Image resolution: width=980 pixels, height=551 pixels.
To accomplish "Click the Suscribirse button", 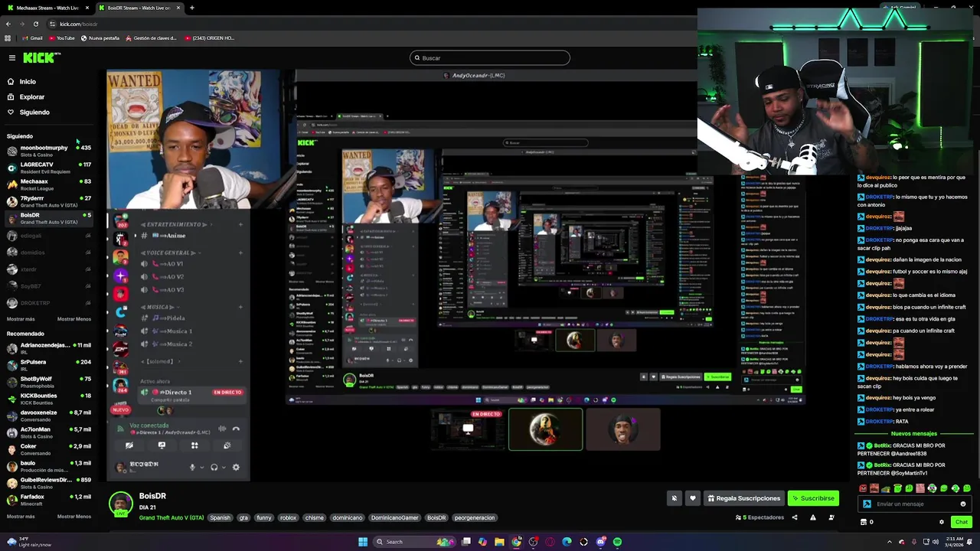I will coord(813,498).
